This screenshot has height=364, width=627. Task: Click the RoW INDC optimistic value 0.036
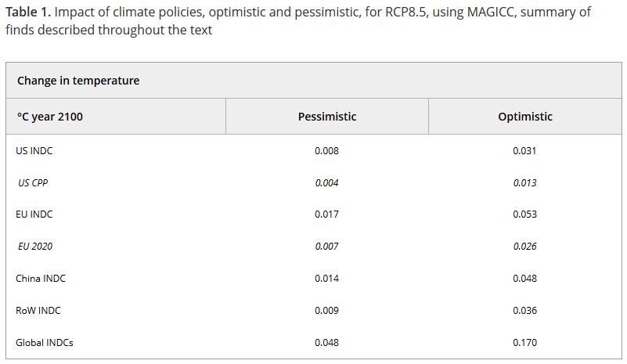point(524,310)
